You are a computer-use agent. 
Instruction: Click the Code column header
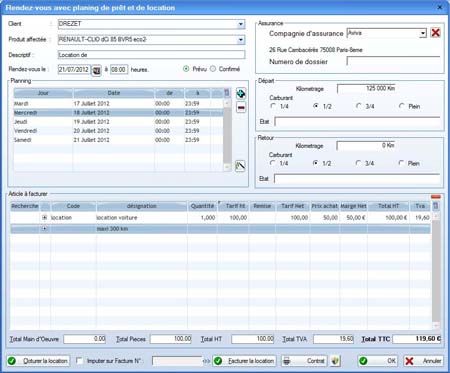coord(73,206)
